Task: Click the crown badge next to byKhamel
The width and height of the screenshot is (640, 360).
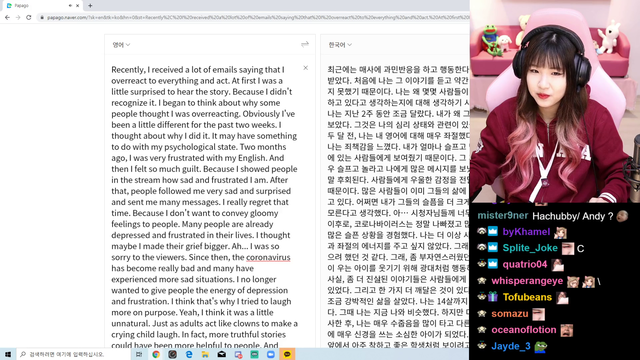Action: tap(493, 231)
